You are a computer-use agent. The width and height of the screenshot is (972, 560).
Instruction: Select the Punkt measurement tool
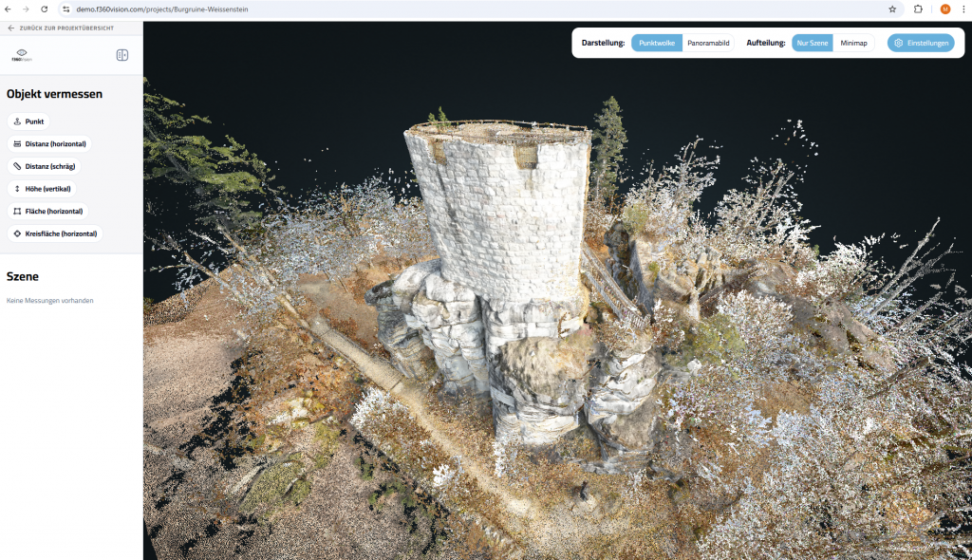[x=28, y=121]
